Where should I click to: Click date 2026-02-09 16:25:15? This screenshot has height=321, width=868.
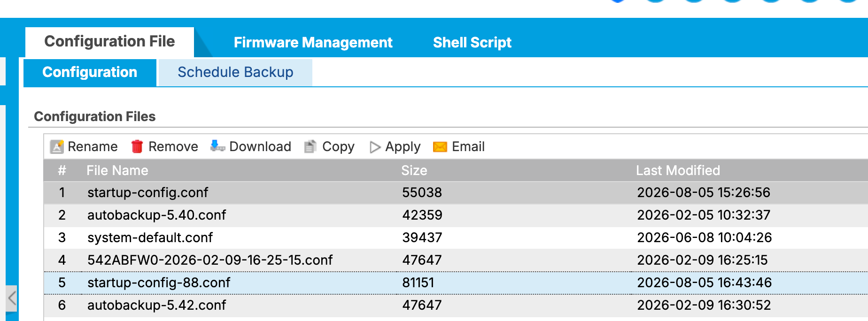point(702,260)
